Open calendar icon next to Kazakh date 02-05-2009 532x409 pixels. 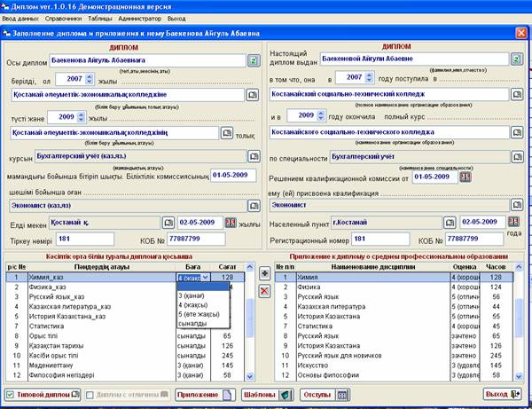tap(231, 221)
